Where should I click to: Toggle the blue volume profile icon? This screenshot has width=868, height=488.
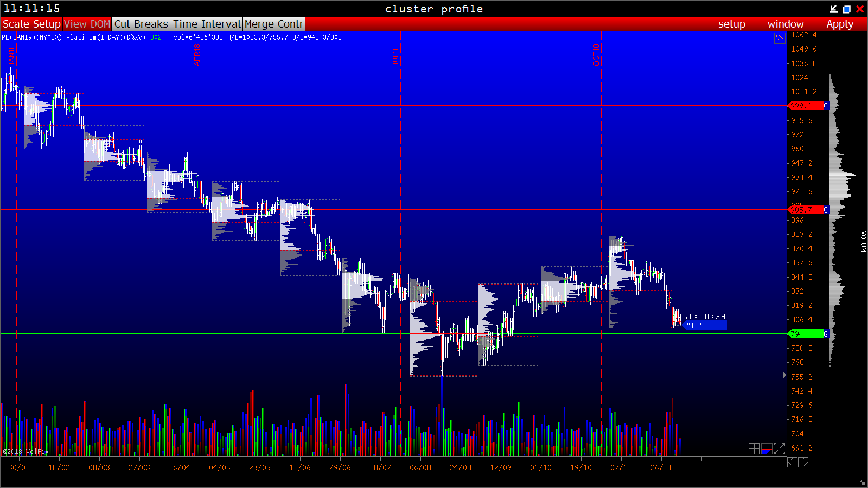(x=767, y=448)
